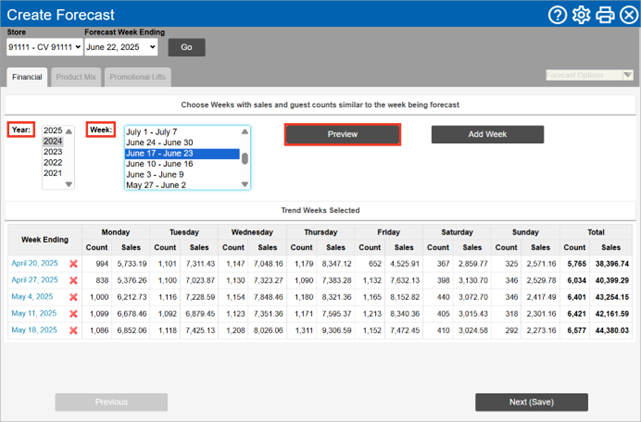Close the Create Forecast window
The image size is (641, 422).
[629, 15]
